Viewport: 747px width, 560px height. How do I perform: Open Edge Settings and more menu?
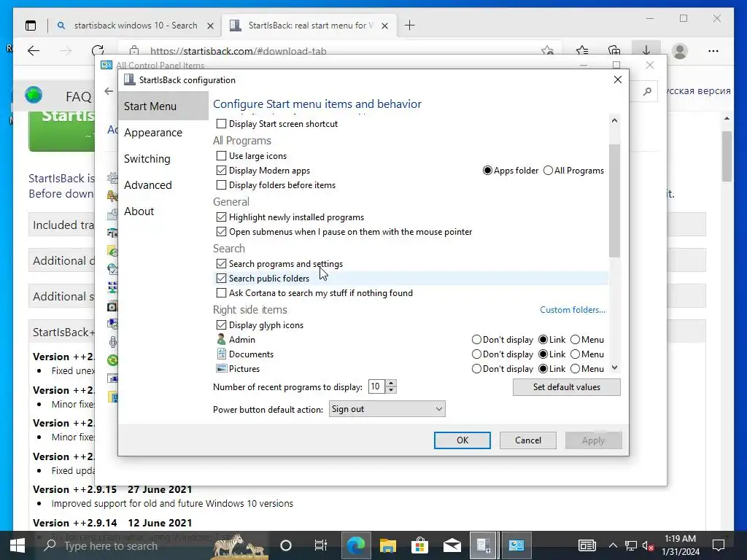[x=713, y=50]
